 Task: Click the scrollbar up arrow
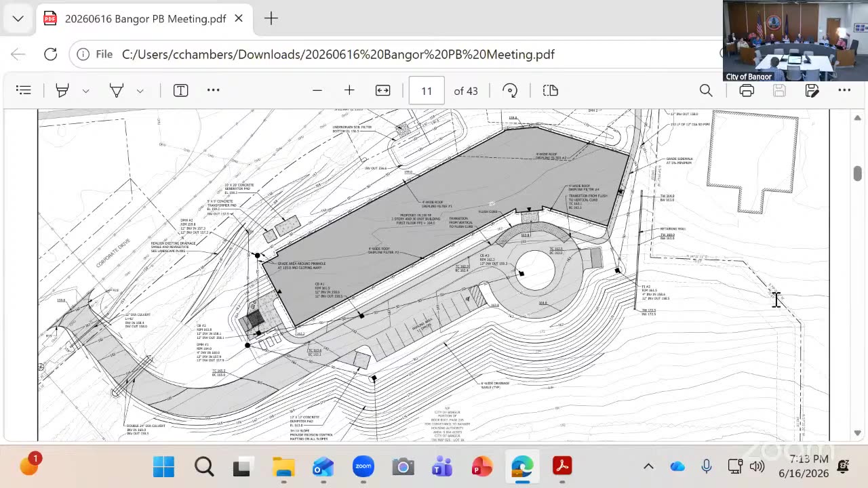857,118
